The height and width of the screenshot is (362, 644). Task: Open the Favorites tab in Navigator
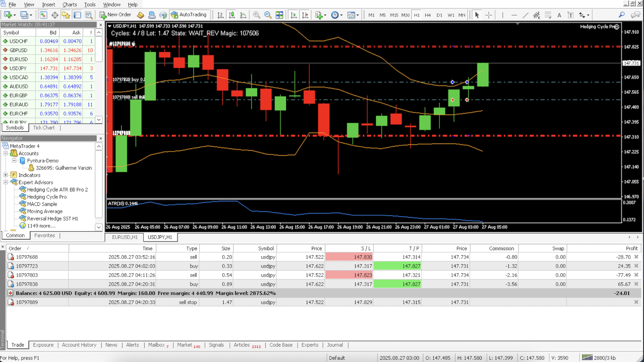[x=45, y=235]
